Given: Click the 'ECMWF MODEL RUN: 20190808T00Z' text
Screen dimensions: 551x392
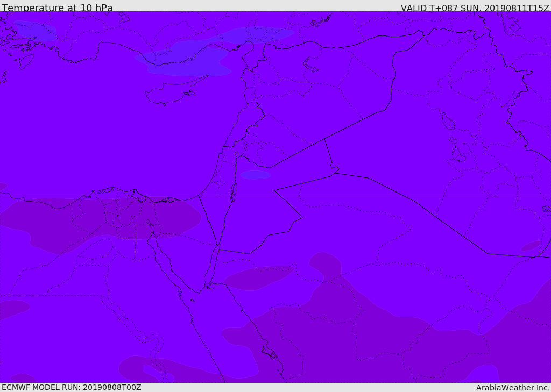Looking at the screenshot, I should [x=72, y=387].
